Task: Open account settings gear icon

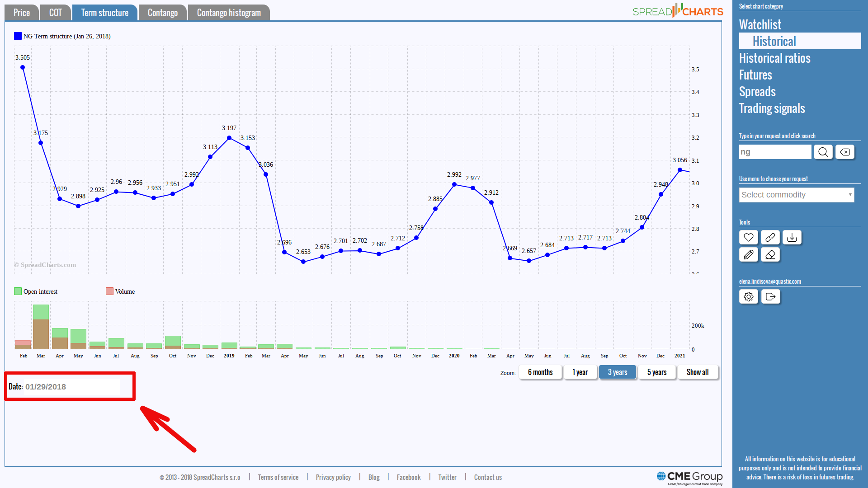Action: pyautogui.click(x=749, y=296)
